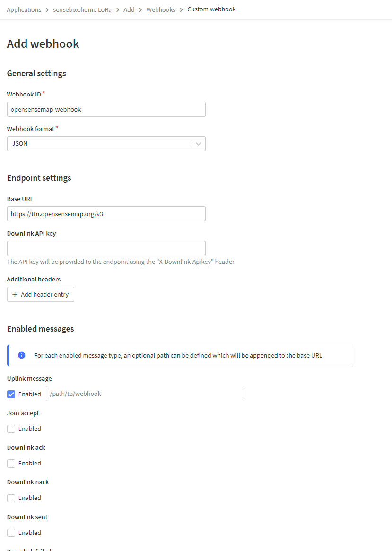The image size is (392, 551).
Task: Go to Applications in the breadcrumb
Action: [x=24, y=9]
